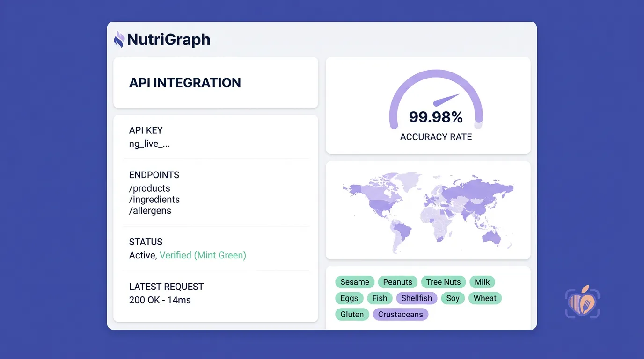Click the world coverage map
This screenshot has width=644, height=359.
tap(428, 210)
